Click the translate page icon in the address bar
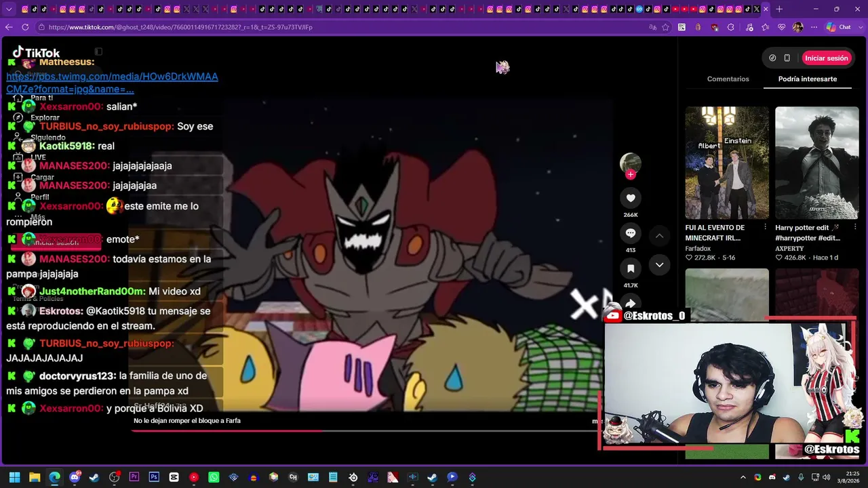868x488 pixels. [652, 27]
